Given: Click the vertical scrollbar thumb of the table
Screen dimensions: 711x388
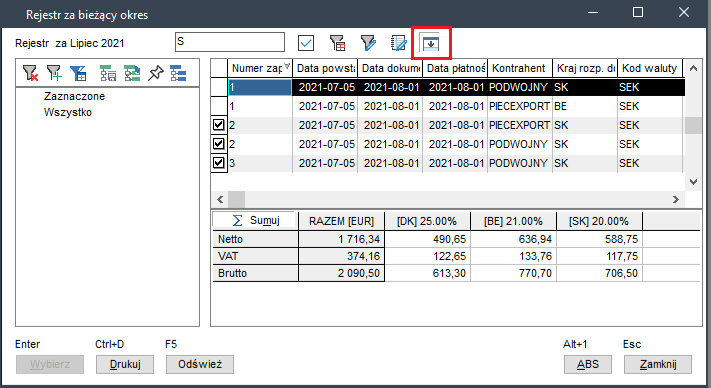Looking at the screenshot, I should pos(693,126).
